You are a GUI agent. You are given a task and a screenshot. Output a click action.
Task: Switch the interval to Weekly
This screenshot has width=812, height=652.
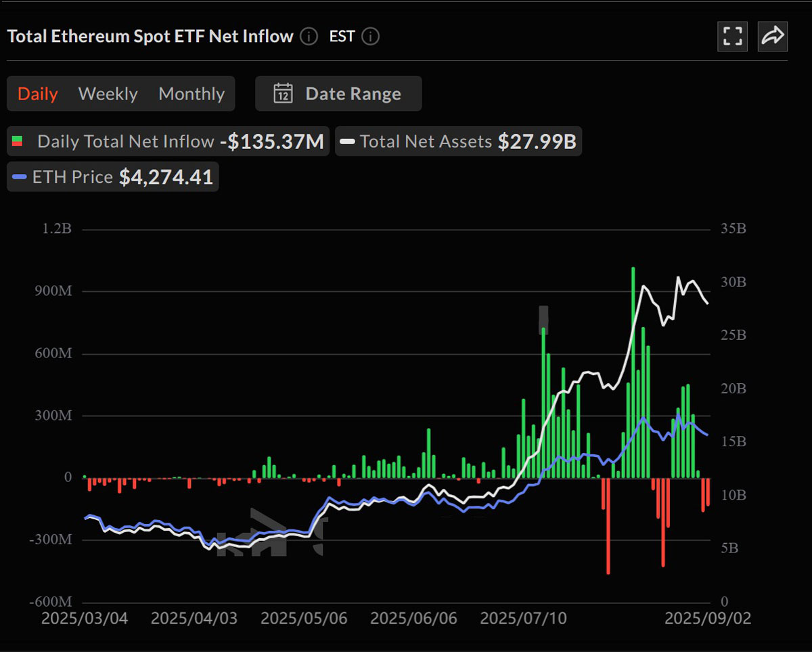pyautogui.click(x=108, y=93)
